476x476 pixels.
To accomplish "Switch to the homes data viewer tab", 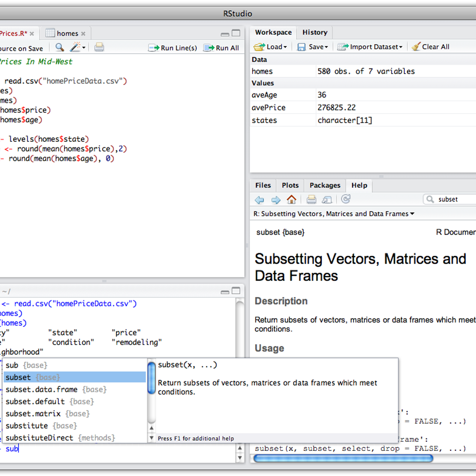I will [65, 33].
